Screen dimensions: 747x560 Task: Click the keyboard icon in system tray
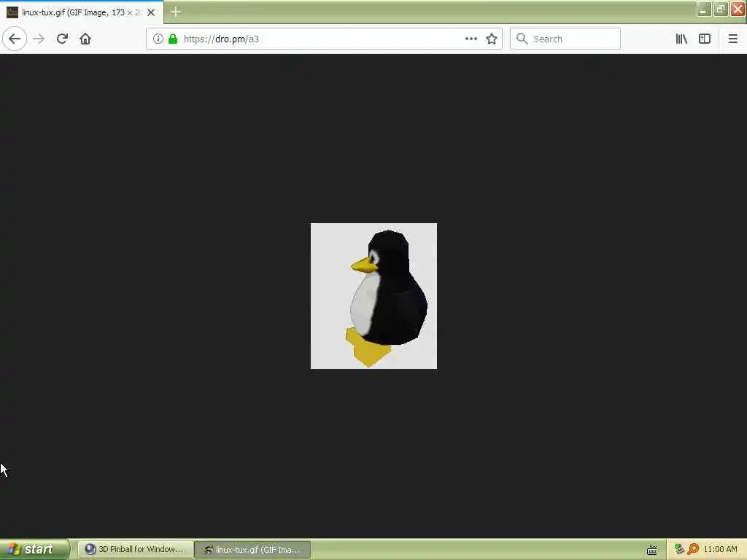click(x=652, y=550)
